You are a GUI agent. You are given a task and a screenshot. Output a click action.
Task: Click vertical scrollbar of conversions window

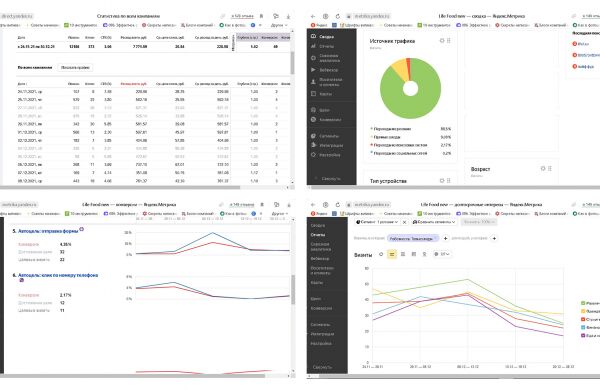[x=293, y=289]
